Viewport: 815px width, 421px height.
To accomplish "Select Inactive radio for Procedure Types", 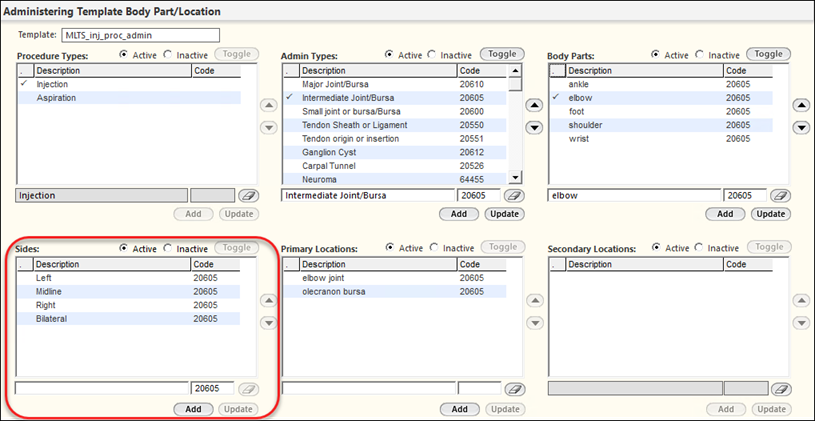I will (167, 55).
